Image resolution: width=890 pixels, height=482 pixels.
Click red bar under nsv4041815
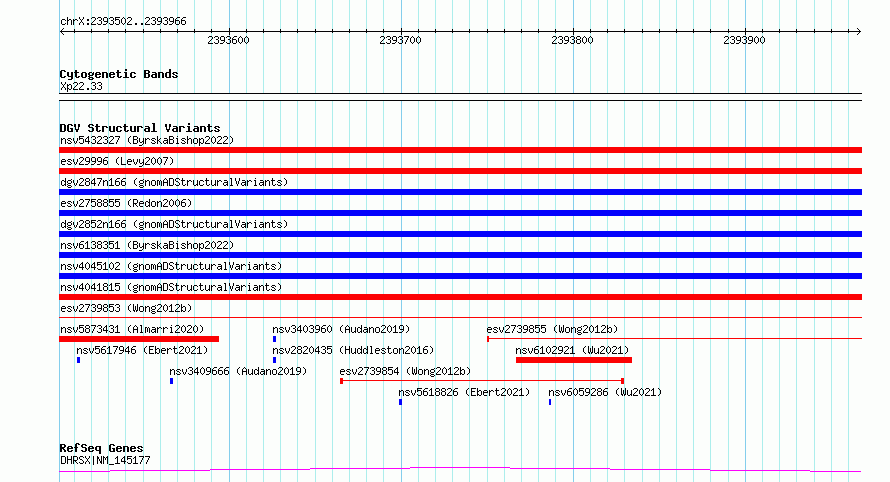460,297
